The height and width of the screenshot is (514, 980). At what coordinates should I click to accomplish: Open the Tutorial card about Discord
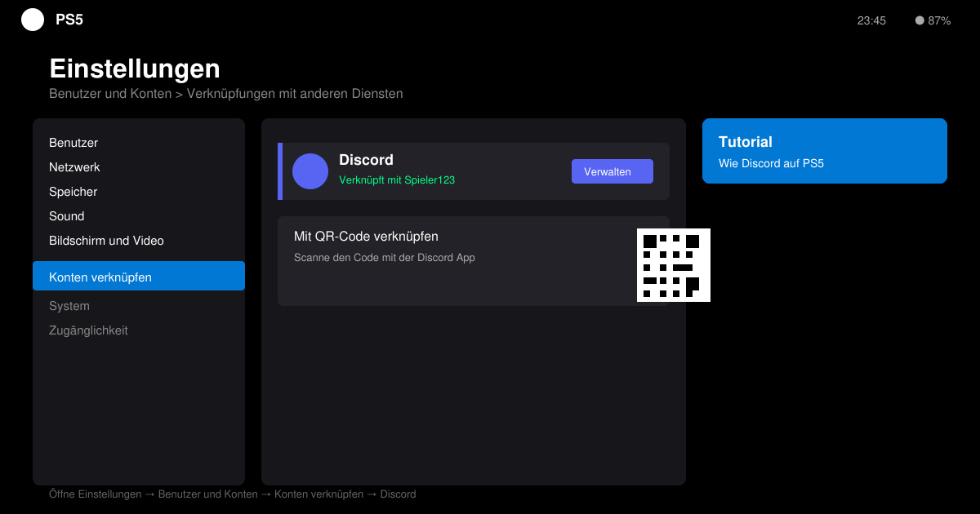(825, 151)
